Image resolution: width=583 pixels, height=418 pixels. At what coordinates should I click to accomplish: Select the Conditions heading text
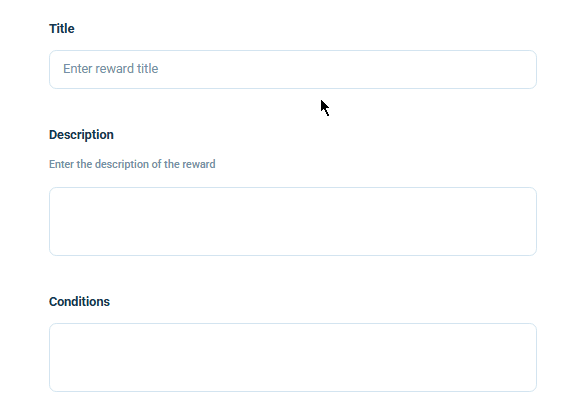80,302
